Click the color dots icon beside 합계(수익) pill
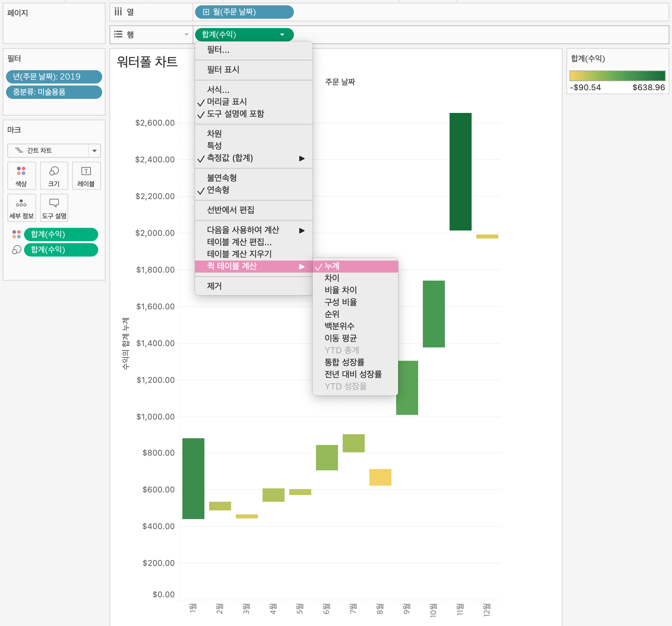 click(x=16, y=234)
